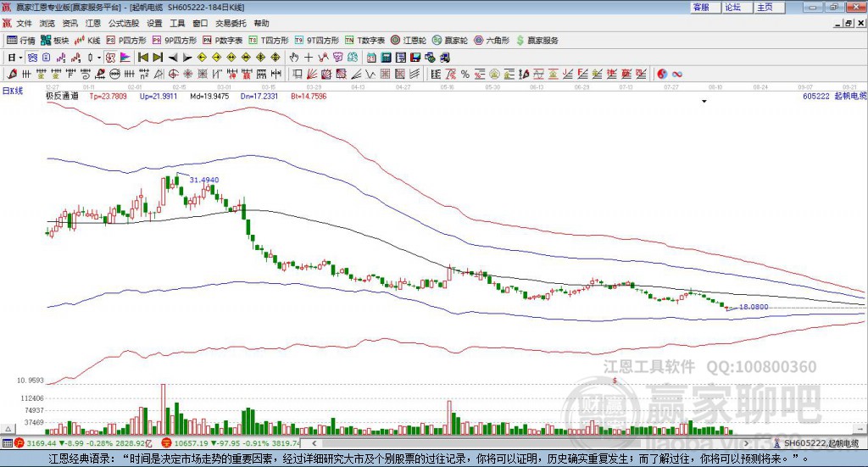This screenshot has width=868, height=467.
Task: Click the small black dropdown triangle above chart
Action: click(x=704, y=101)
